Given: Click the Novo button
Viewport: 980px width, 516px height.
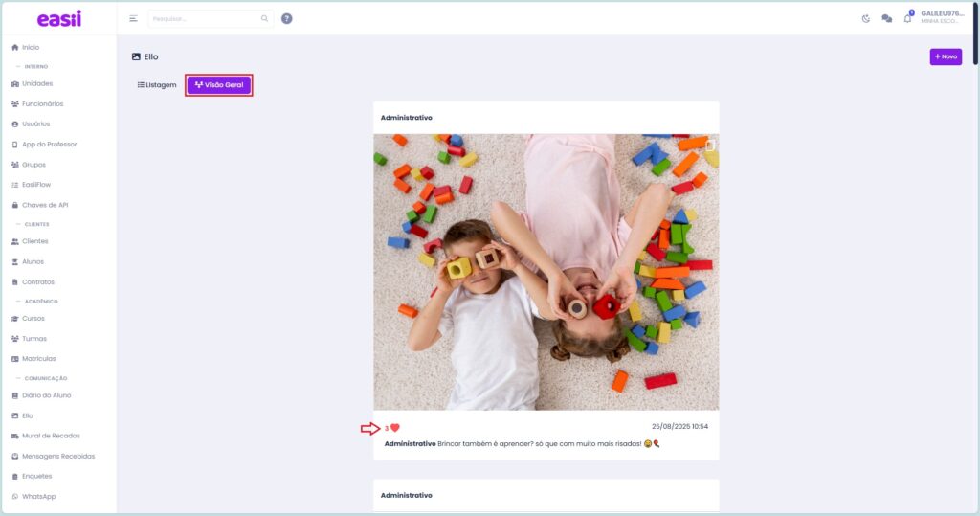Looking at the screenshot, I should (x=945, y=56).
